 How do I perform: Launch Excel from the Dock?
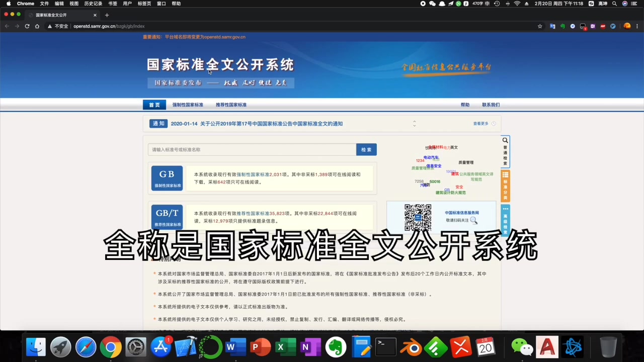286,347
